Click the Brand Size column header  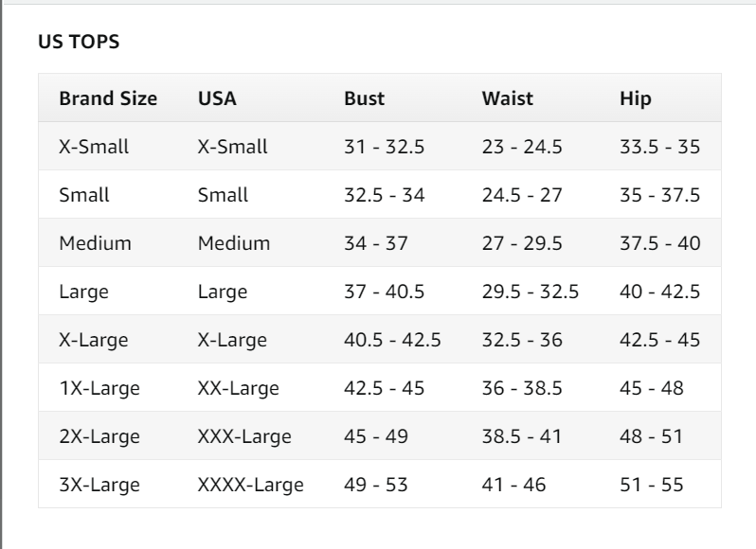108,98
